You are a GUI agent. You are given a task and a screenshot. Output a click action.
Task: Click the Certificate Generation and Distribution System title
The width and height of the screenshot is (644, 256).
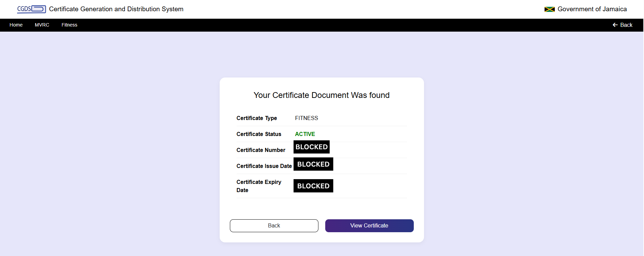coord(116,9)
